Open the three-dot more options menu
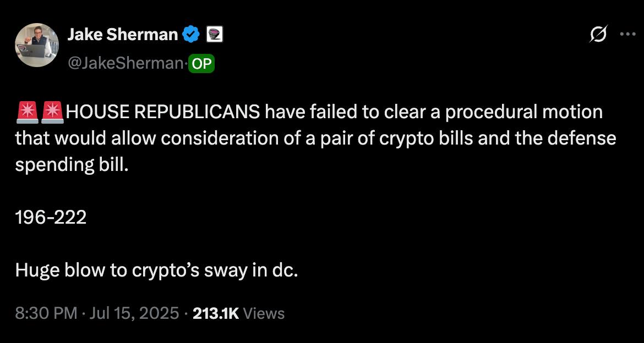This screenshot has height=343, width=644. 627,35
